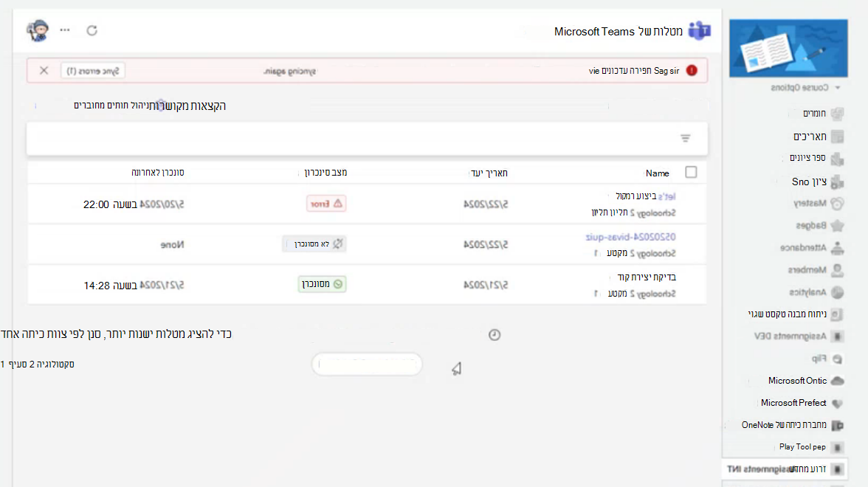Click the green מסונכרן status badge

point(322,284)
